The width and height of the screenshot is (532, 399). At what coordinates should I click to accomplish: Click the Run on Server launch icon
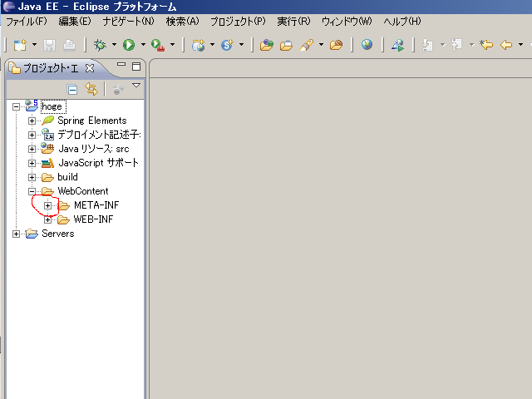click(x=397, y=45)
